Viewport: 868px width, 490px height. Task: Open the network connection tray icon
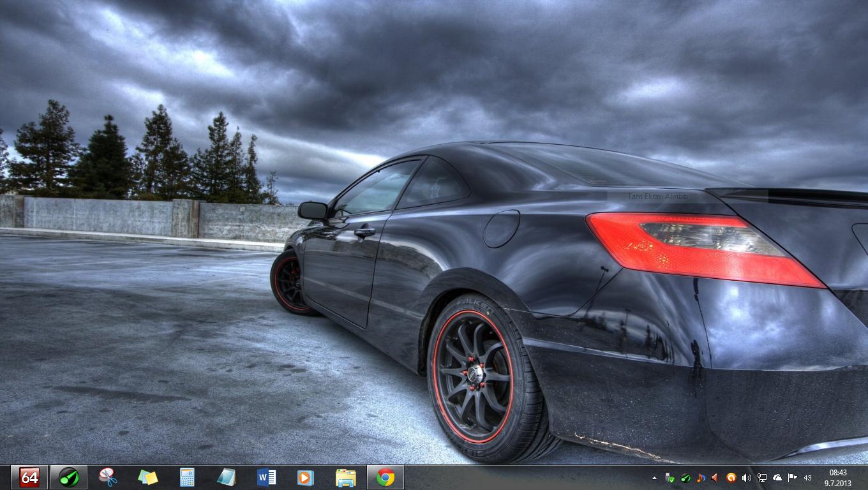tap(762, 477)
